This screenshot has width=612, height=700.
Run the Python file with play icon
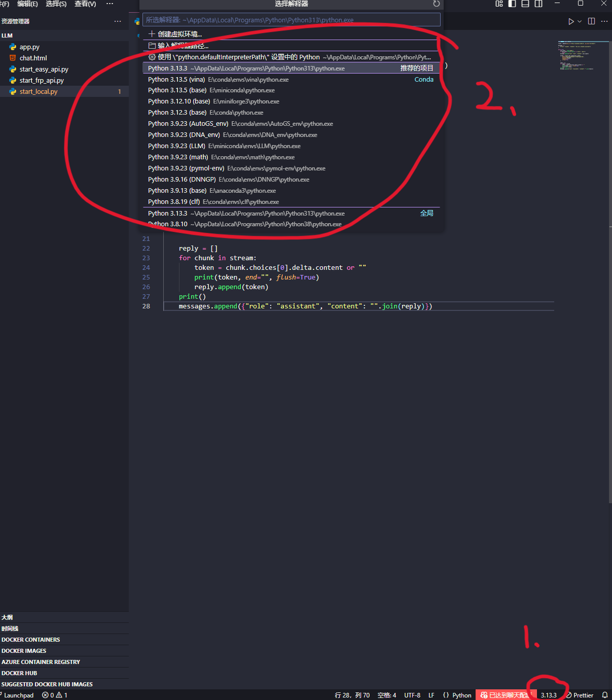pos(571,21)
